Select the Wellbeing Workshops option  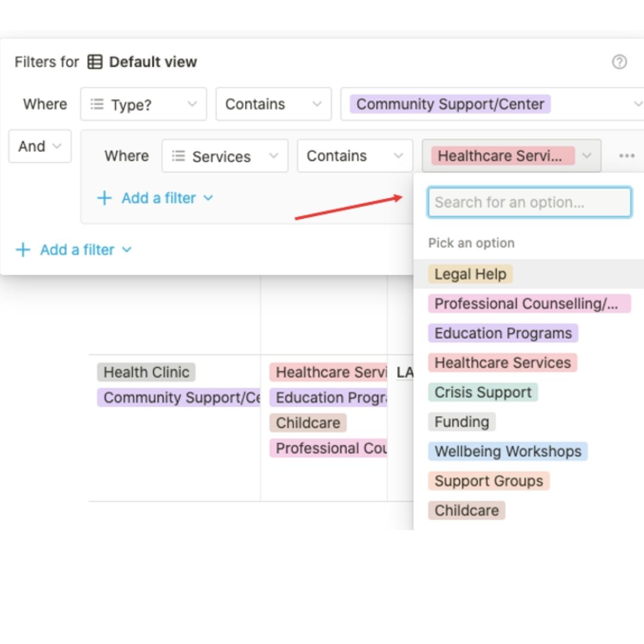point(507,451)
